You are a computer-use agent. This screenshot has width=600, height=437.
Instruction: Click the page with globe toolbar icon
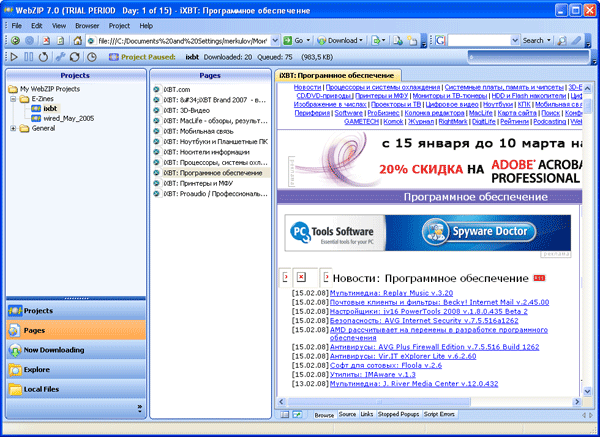398,41
